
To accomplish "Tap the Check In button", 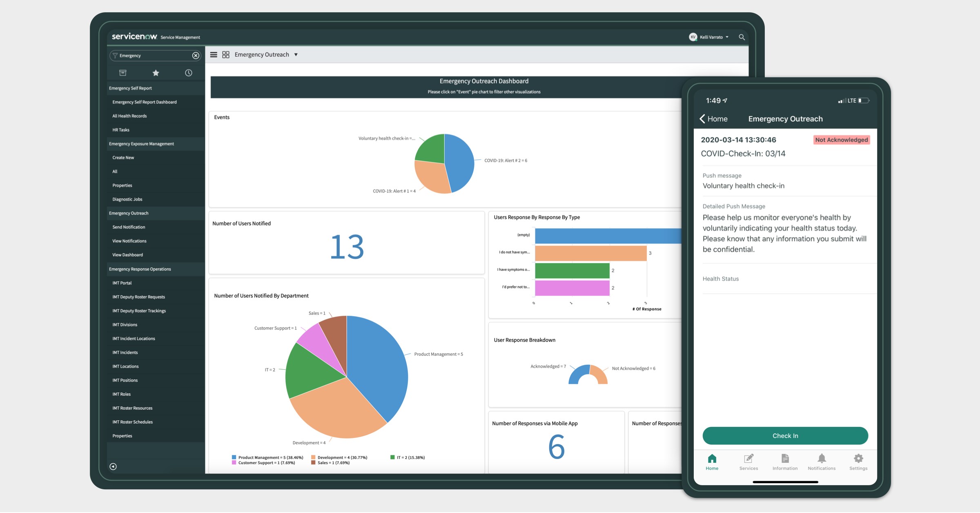I will point(785,436).
